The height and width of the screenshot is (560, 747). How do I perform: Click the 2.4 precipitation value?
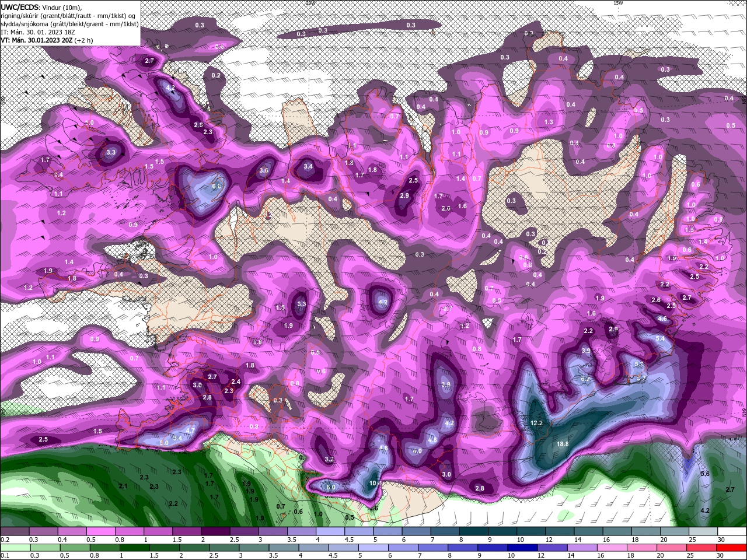(x=236, y=382)
